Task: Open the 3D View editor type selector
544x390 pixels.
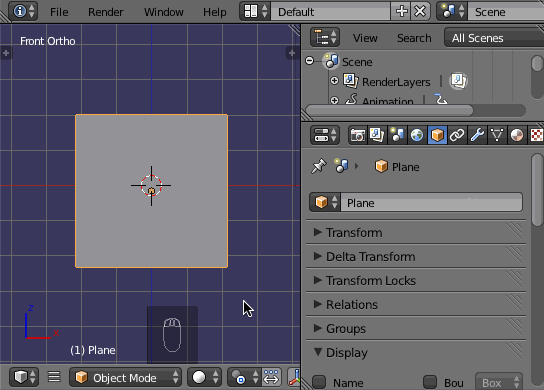Action: tap(24, 377)
